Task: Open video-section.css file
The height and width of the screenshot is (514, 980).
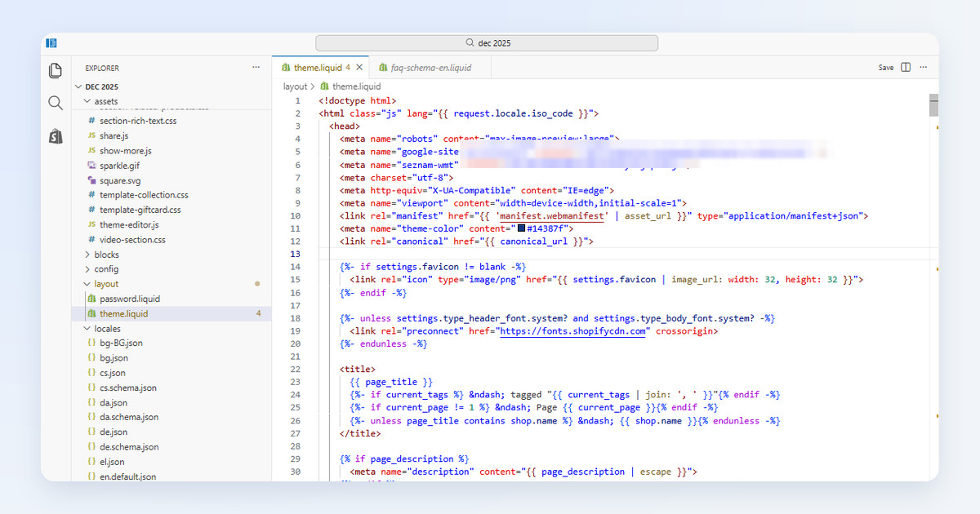Action: (x=132, y=240)
